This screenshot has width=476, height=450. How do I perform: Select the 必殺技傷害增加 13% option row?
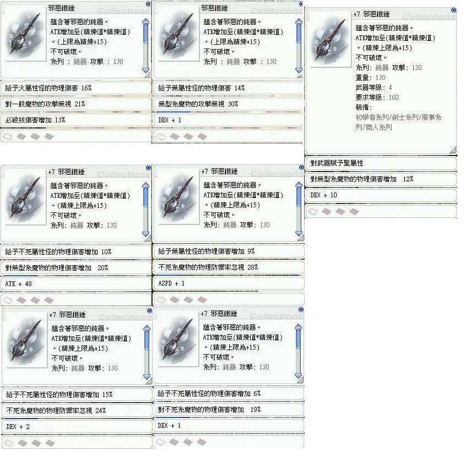pos(76,120)
